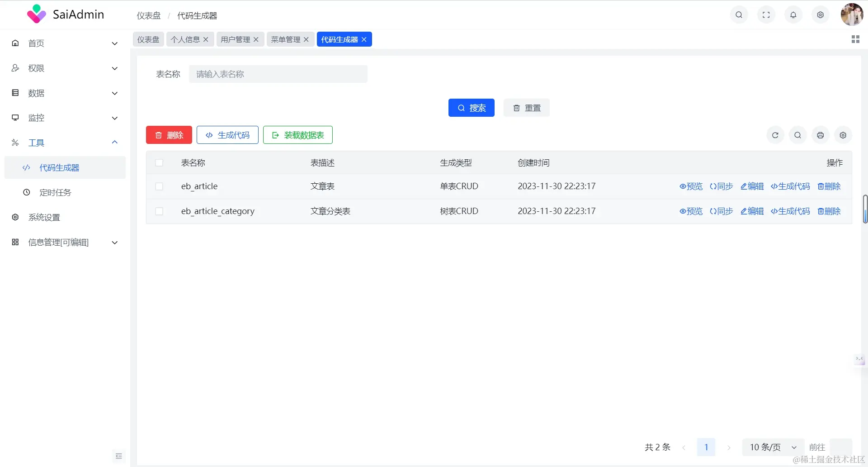The width and height of the screenshot is (868, 467).
Task: Print the table using the printer icon
Action: 820,135
